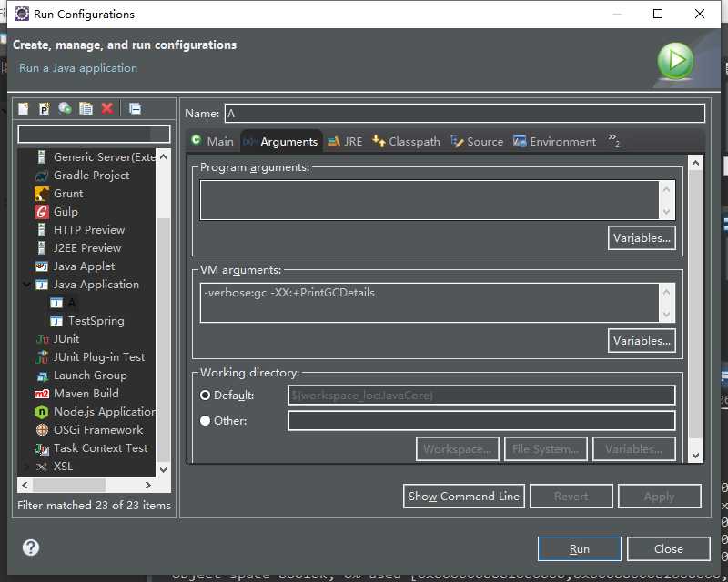
Task: Click the New launch configuration icon
Action: tap(24, 108)
